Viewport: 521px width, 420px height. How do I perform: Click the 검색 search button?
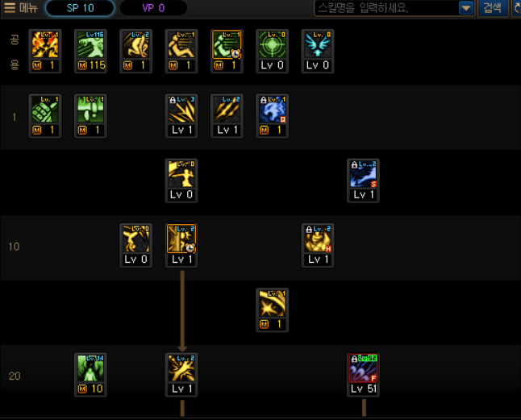493,8
